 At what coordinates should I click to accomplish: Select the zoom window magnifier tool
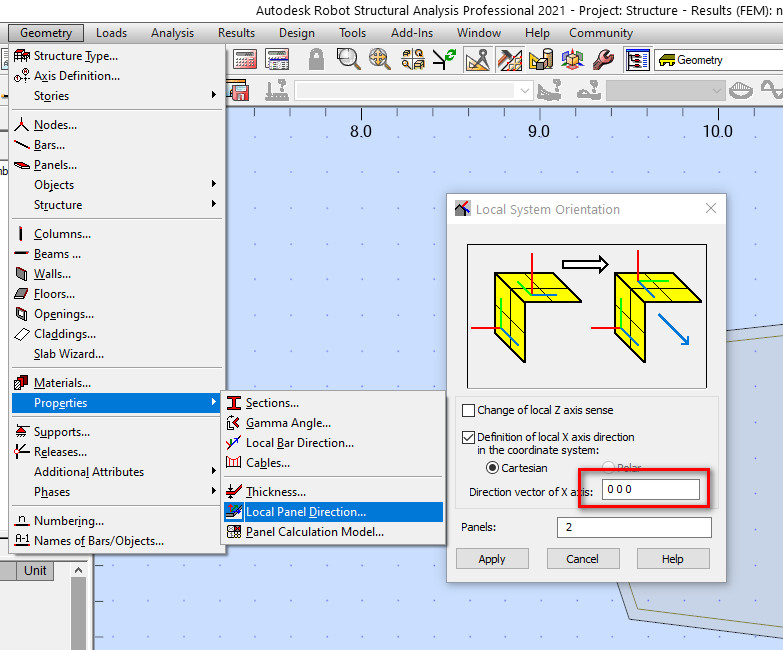(348, 59)
